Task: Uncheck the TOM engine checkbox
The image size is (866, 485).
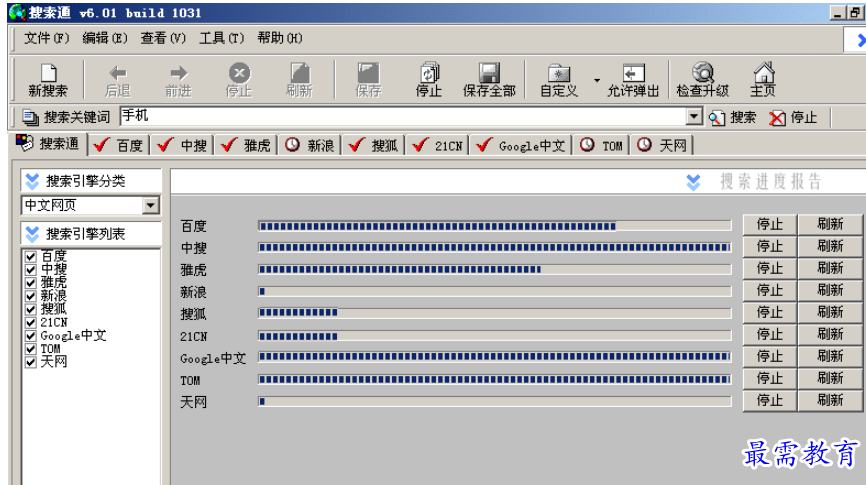Action: point(31,349)
